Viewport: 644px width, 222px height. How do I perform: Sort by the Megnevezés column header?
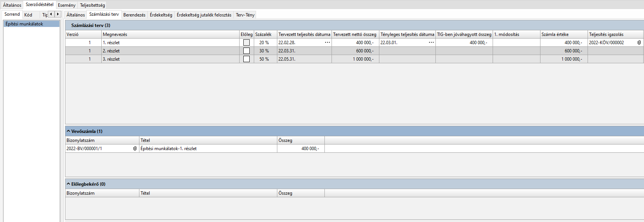(x=170, y=34)
